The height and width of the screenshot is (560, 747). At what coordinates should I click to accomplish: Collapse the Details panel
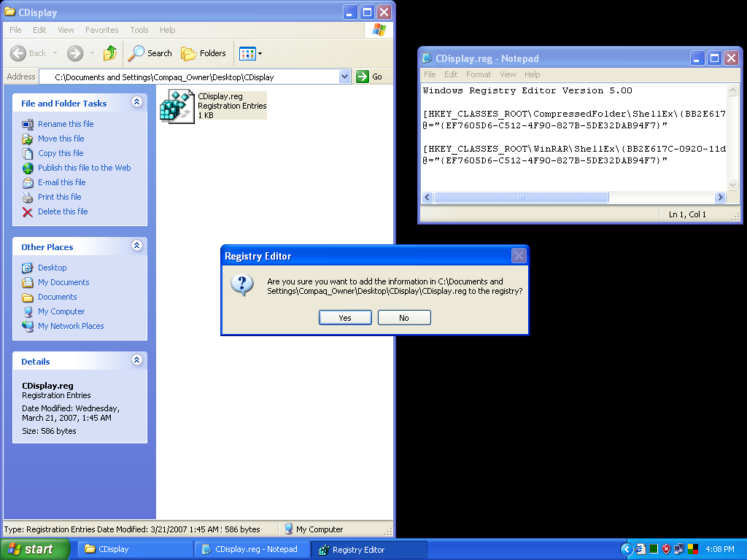[x=136, y=360]
